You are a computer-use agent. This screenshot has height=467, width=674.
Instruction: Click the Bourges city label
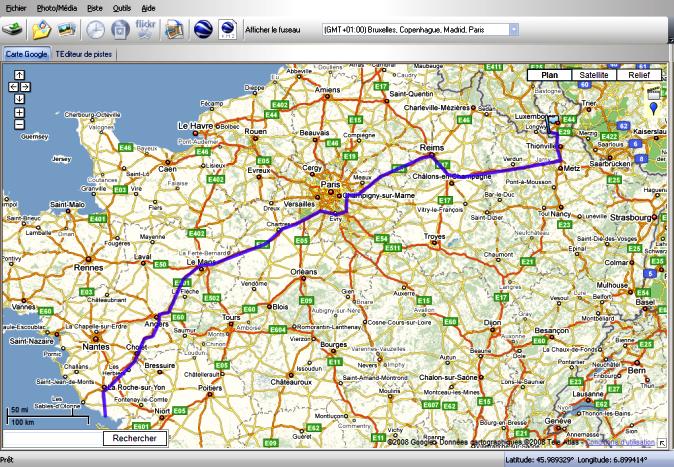coord(333,344)
